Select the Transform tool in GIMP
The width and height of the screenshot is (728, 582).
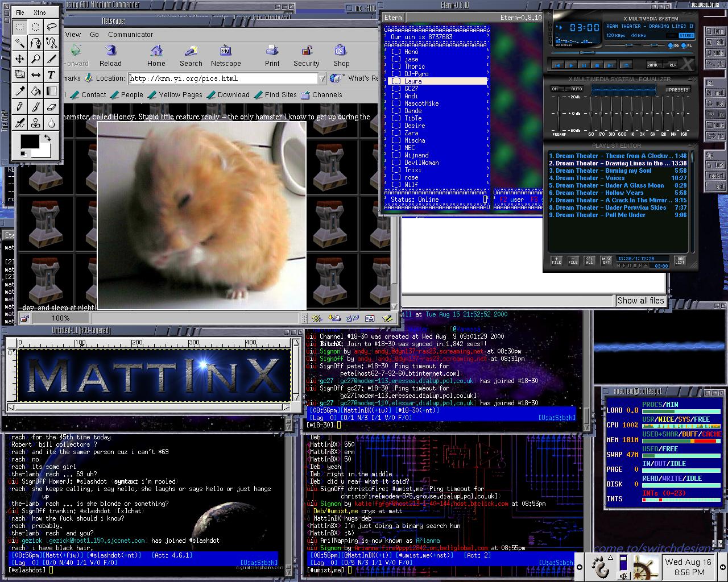(x=20, y=74)
